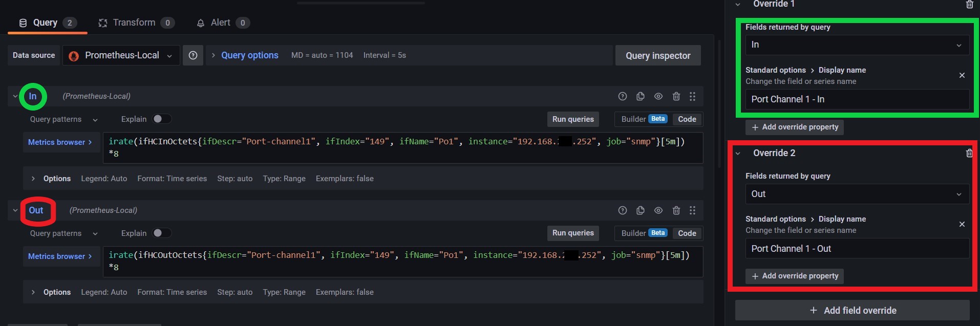Switch to the Alert tab

point(223,23)
